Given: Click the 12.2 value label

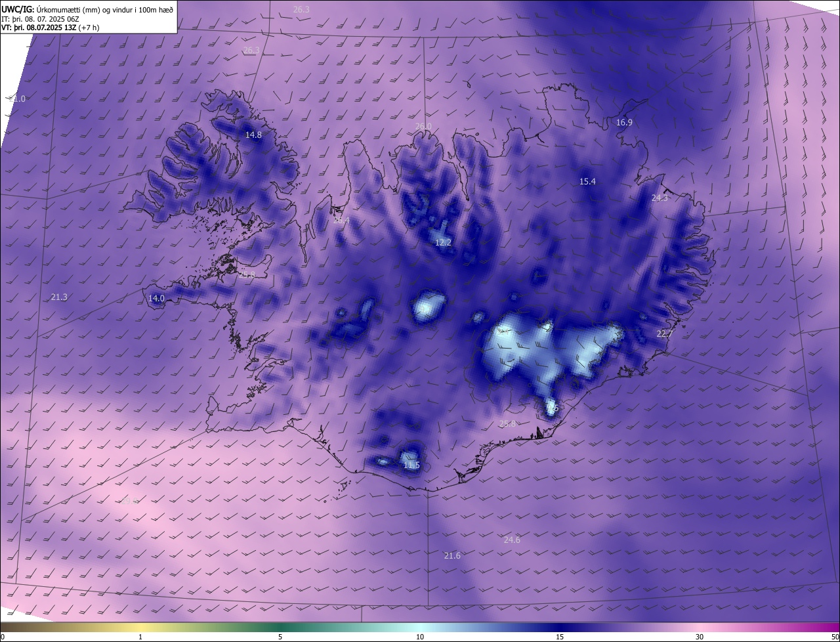Looking at the screenshot, I should pos(443,242).
